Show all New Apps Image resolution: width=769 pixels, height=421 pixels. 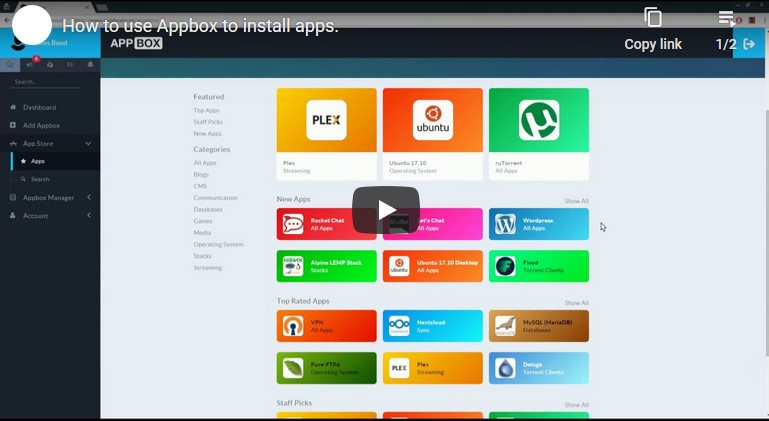coord(576,201)
